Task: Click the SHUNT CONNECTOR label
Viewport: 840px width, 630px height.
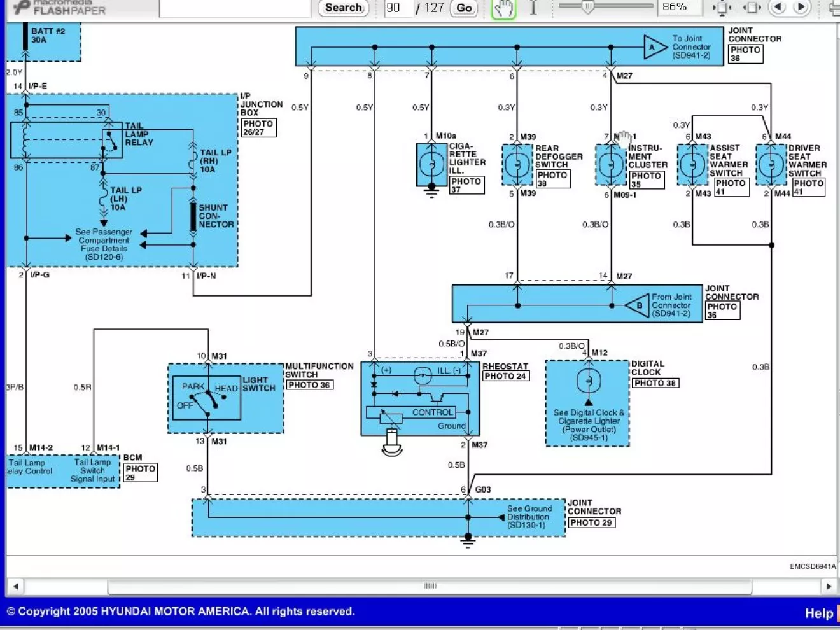Action: point(216,216)
